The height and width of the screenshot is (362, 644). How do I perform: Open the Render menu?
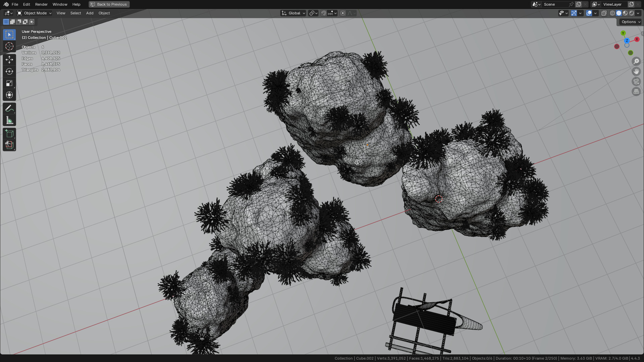41,4
